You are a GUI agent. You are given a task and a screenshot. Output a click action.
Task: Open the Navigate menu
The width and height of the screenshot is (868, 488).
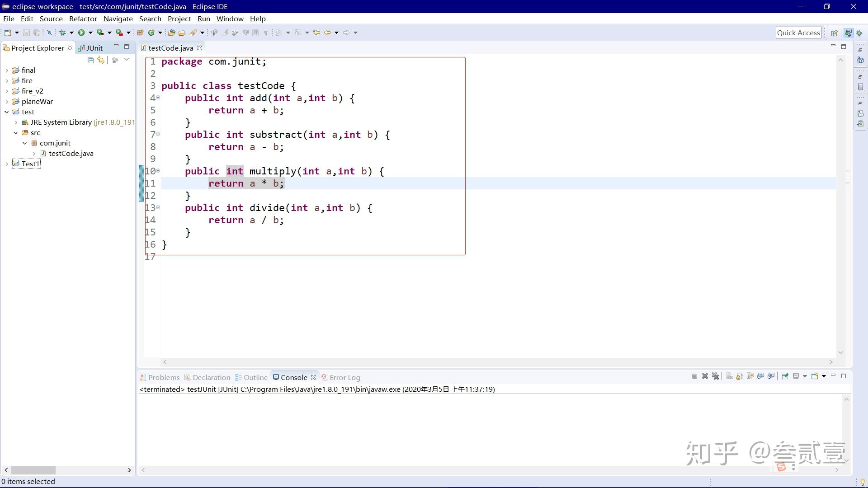click(x=118, y=19)
